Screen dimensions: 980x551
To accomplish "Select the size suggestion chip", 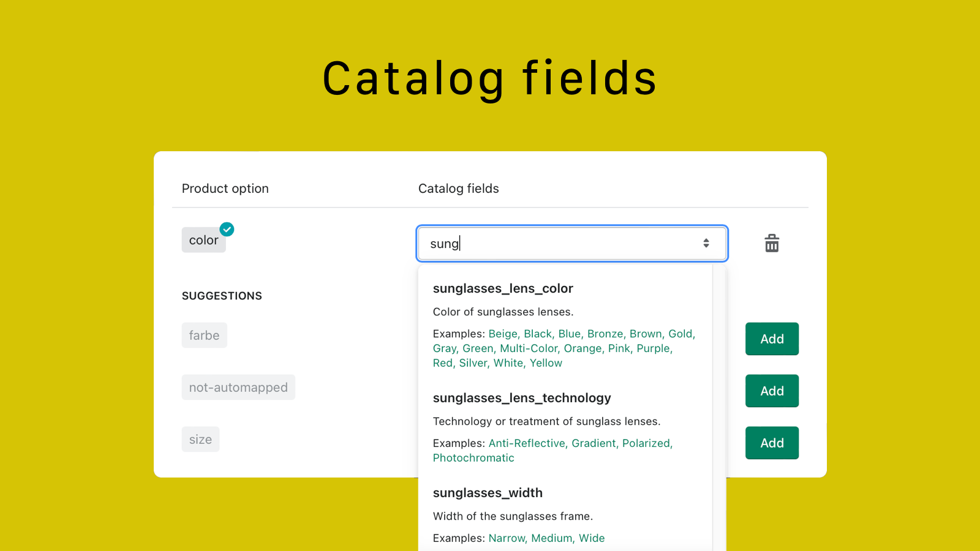I will tap(200, 439).
